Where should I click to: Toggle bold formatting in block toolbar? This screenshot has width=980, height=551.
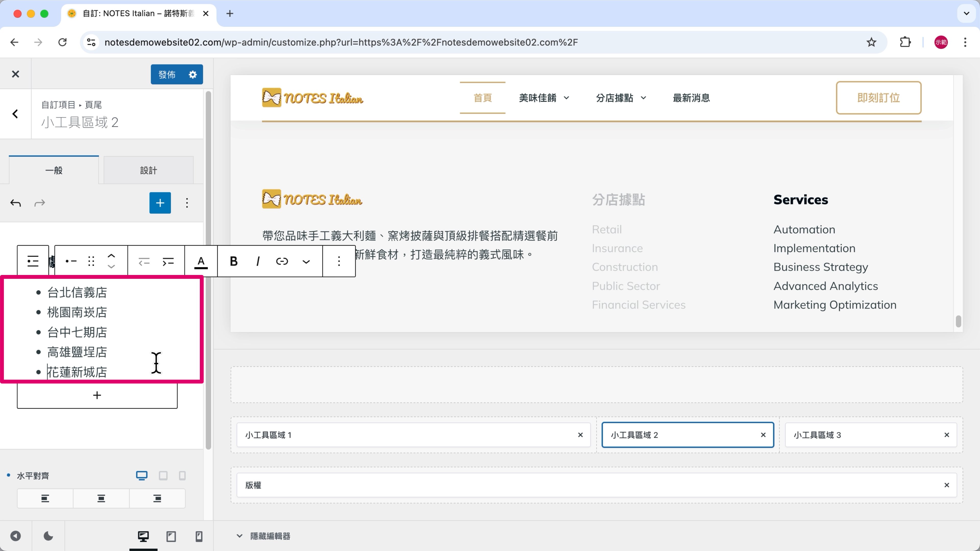click(234, 261)
